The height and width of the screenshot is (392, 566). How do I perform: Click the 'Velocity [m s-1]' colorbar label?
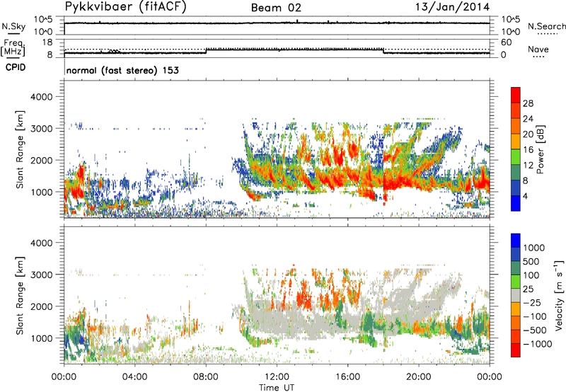pyautogui.click(x=559, y=295)
